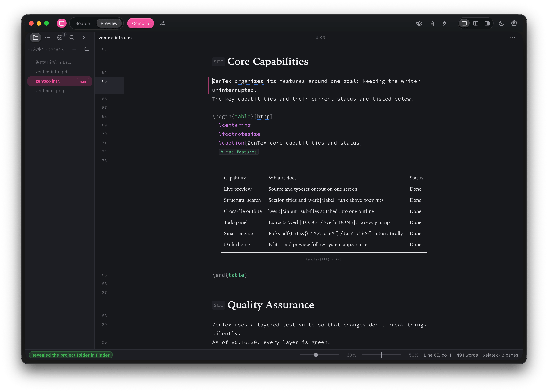This screenshot has height=392, width=548.
Task: Click the lightning bolt auto-compile icon
Action: coord(444,23)
